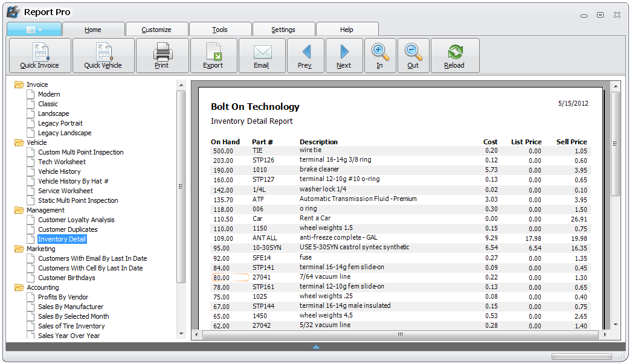Open Tech Worksheet report
This screenshot has width=632, height=364.
tap(62, 162)
